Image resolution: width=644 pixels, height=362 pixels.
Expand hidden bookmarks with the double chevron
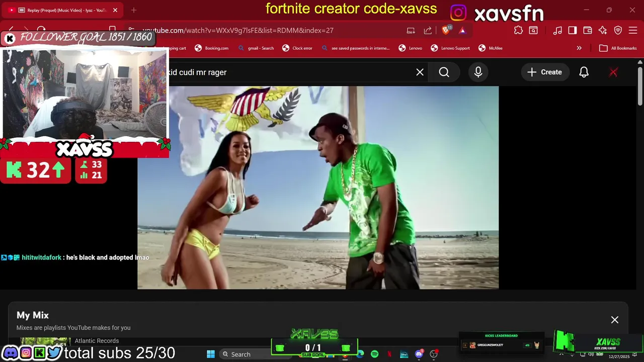coord(579,48)
